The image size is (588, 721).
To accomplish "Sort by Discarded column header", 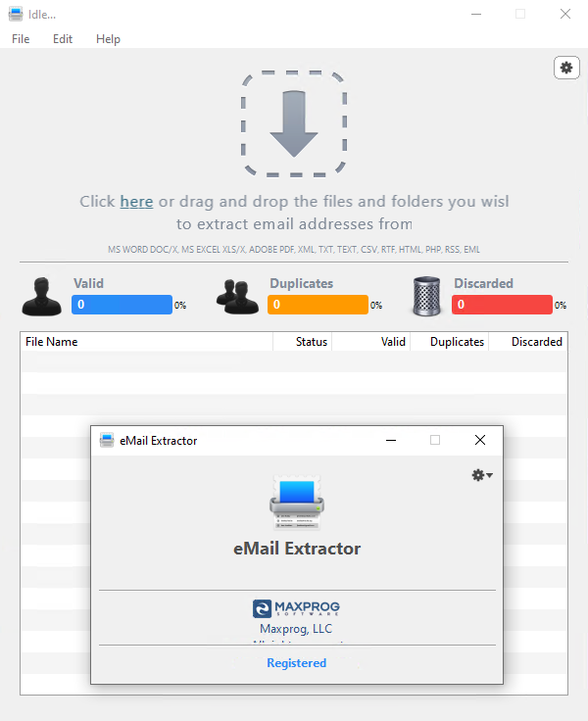I will pos(527,342).
